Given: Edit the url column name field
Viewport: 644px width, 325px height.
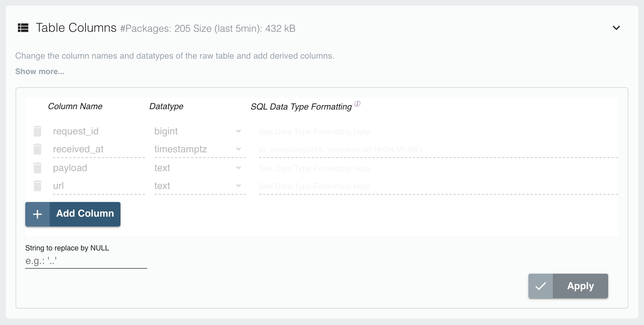Looking at the screenshot, I should point(99,186).
